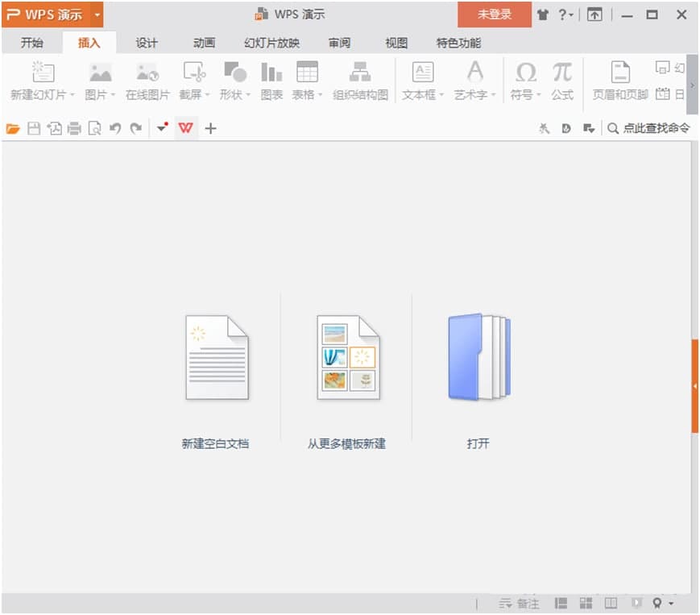This screenshot has height=615, width=700.
Task: Open the 符号 symbol dropdown
Action: click(x=537, y=93)
